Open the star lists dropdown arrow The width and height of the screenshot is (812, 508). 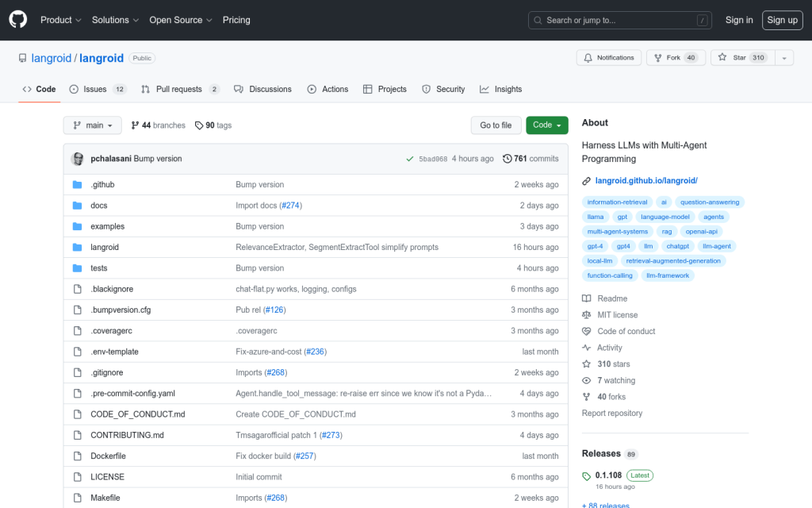[784, 57]
